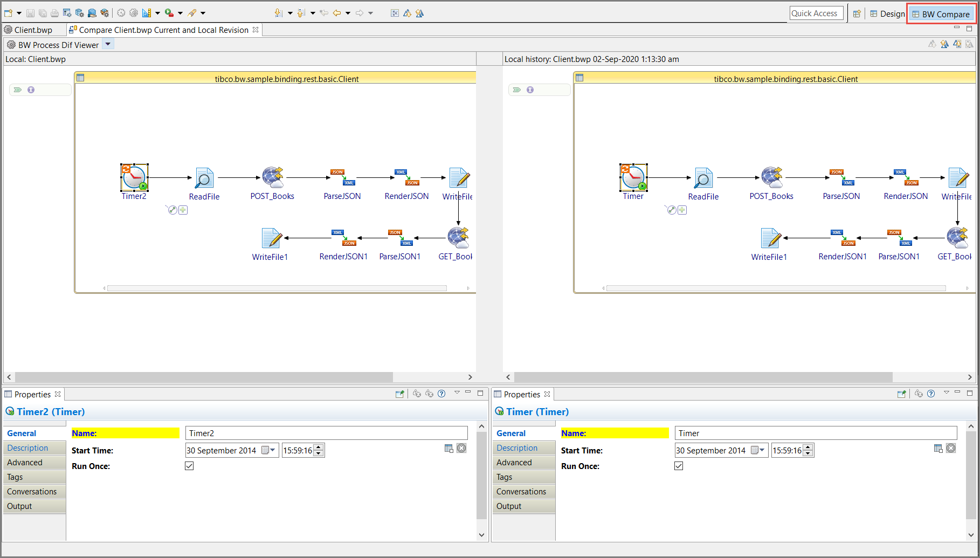Open Start Time date picker for Timer2
The width and height of the screenshot is (980, 558).
tap(268, 450)
